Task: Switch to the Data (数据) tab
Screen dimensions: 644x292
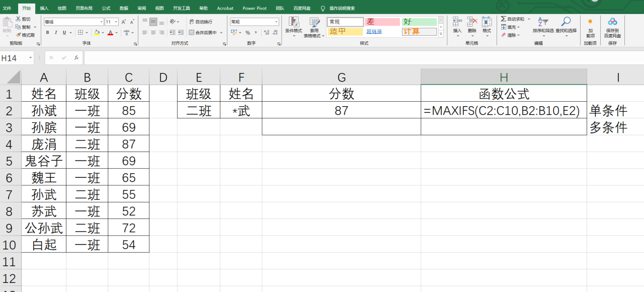Action: coord(124,8)
